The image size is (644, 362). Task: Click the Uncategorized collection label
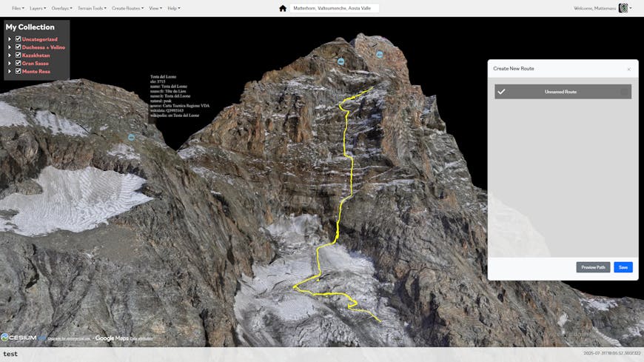[40, 39]
